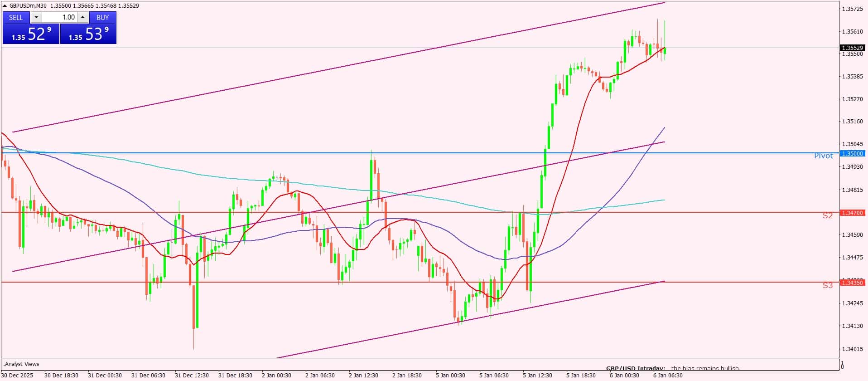Click the 5 Jan 00:30 time label

click(450, 375)
